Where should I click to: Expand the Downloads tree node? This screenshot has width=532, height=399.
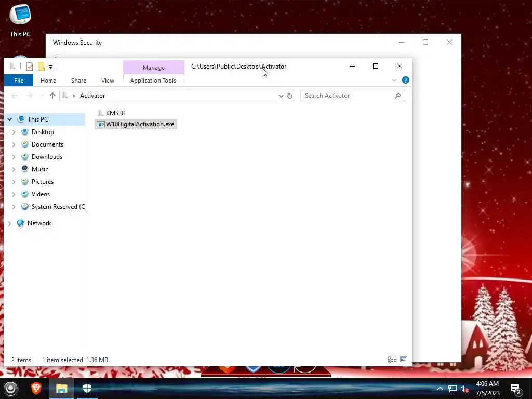(14, 157)
